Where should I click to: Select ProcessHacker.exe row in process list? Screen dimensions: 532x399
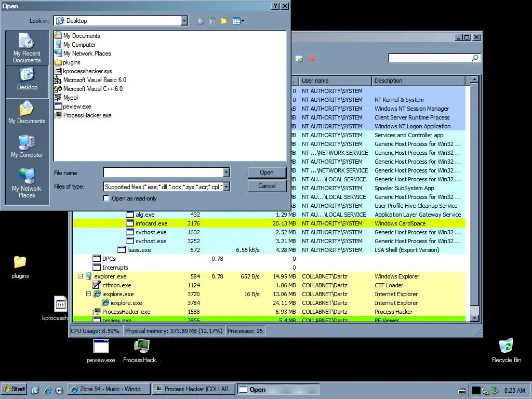(x=269, y=312)
